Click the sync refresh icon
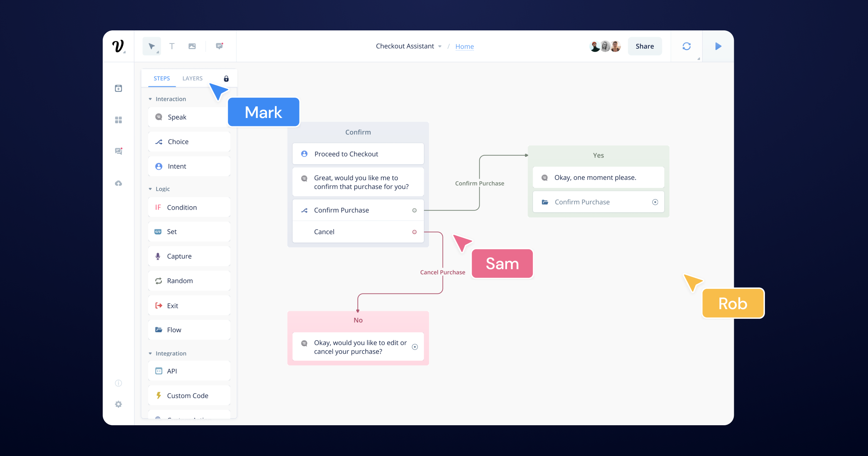This screenshot has width=868, height=456. [x=686, y=46]
